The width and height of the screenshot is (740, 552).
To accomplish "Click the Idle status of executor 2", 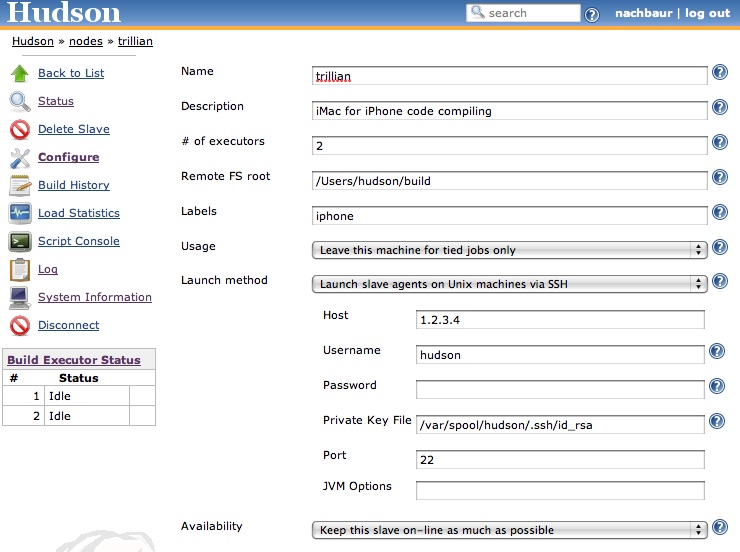I will (60, 416).
